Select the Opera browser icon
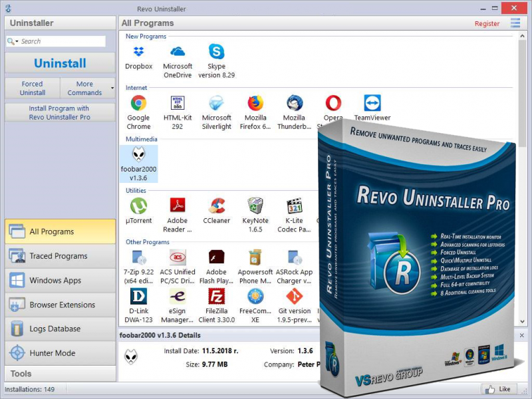The height and width of the screenshot is (399, 532). 333,103
